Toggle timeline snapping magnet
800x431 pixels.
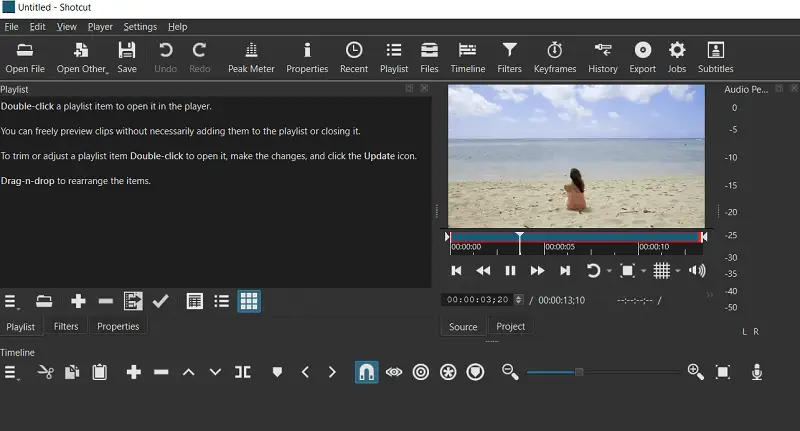pyautogui.click(x=366, y=372)
